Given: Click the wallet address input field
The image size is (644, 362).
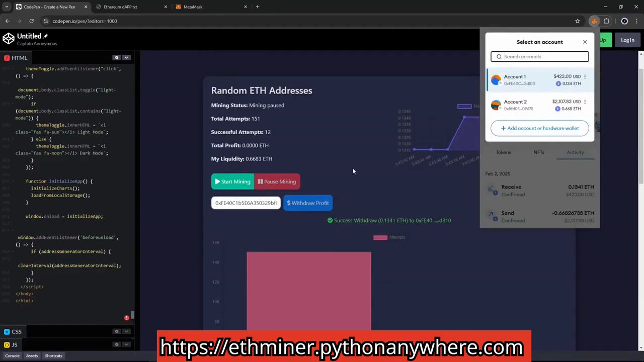Looking at the screenshot, I should [x=246, y=203].
